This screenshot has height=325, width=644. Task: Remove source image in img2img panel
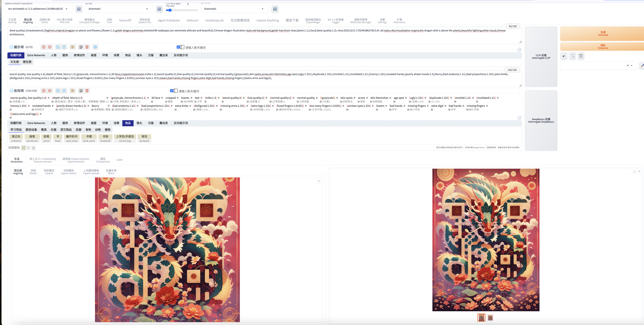pos(319,181)
